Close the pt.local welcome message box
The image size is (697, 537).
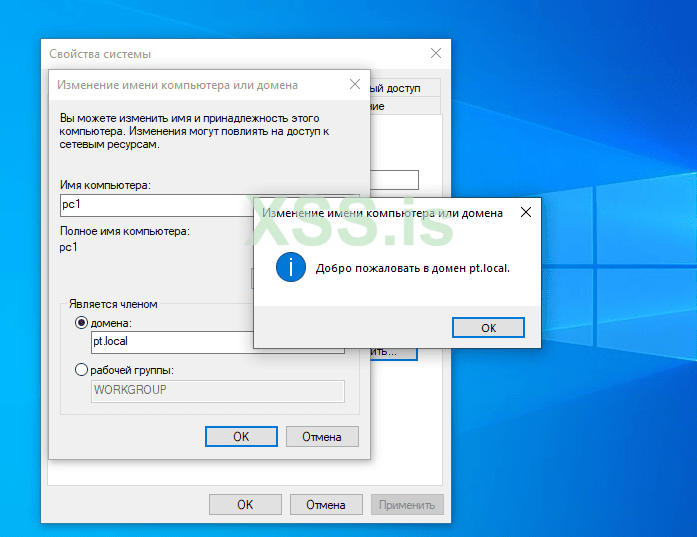click(526, 212)
